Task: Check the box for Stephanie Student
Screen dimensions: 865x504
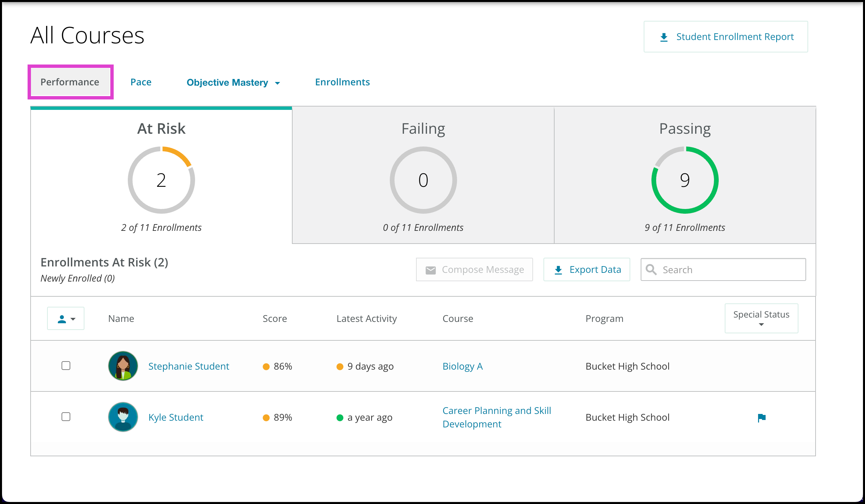Action: click(66, 366)
